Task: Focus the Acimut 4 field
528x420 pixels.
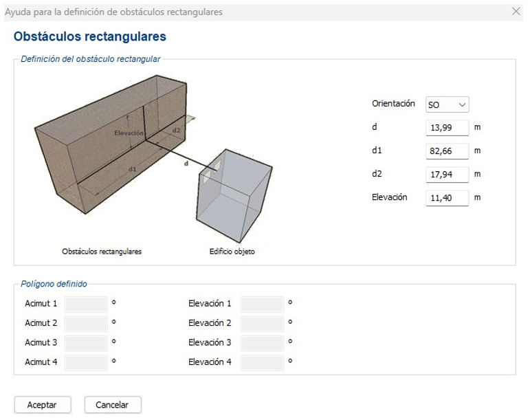Action: (86, 363)
